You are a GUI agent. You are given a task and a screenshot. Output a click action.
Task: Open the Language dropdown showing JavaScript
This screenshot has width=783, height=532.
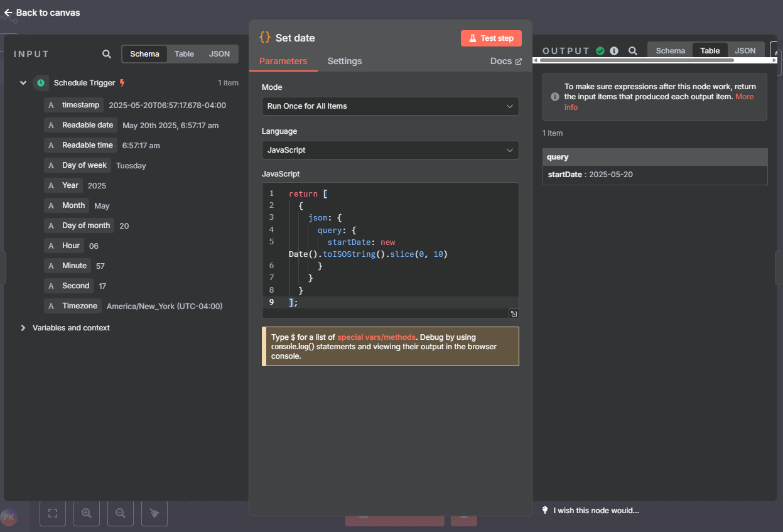pyautogui.click(x=390, y=150)
